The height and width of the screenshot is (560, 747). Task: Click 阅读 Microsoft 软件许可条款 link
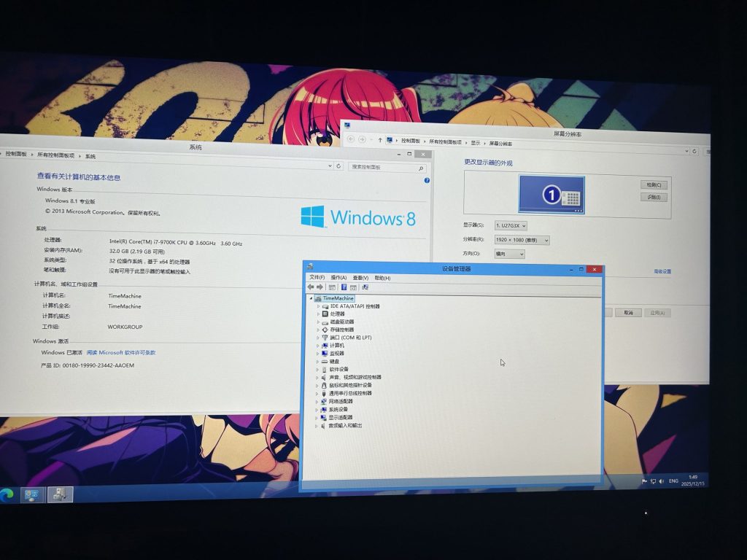coord(121,352)
